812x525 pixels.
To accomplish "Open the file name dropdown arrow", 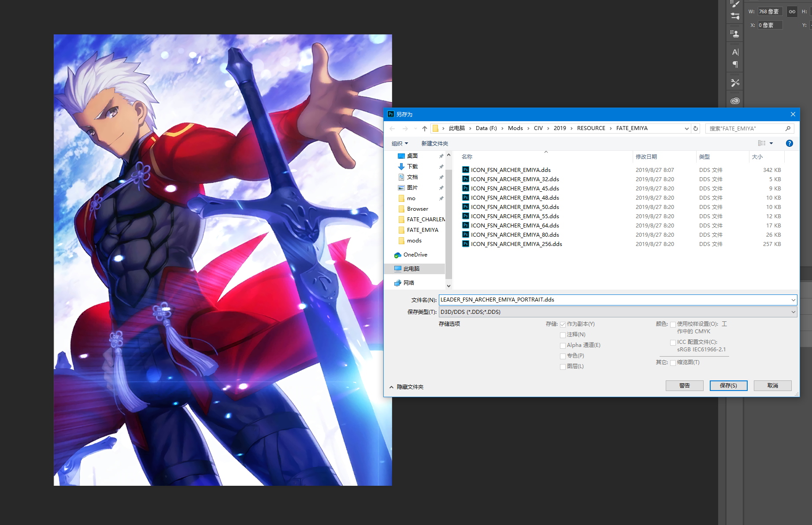I will pos(793,300).
